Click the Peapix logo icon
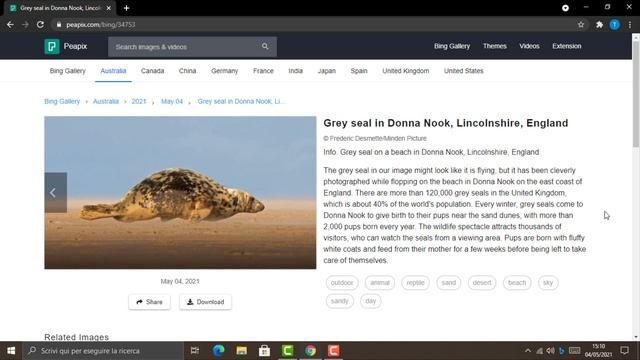Screen dimensions: 640x360 pos(52,47)
